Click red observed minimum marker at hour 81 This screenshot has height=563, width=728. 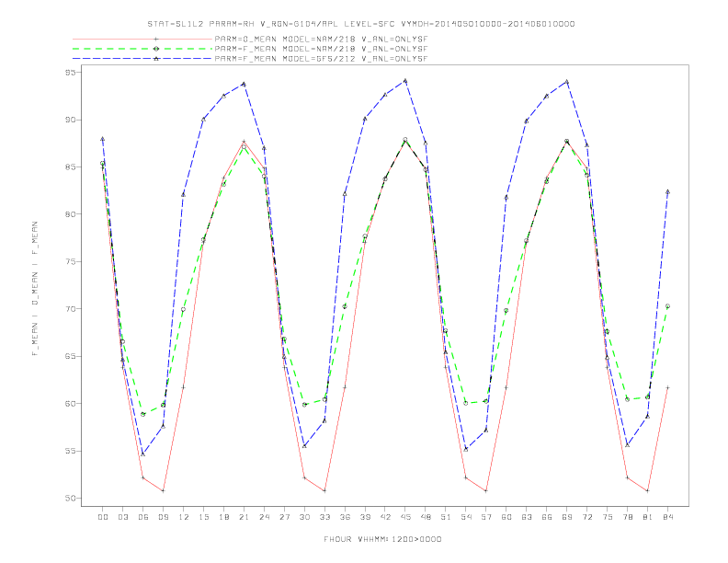[x=648, y=490]
